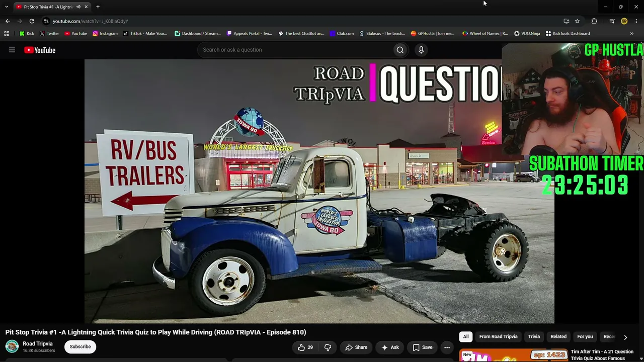Click the search magnifier button
Viewport: 644px width, 362px height.
point(400,50)
